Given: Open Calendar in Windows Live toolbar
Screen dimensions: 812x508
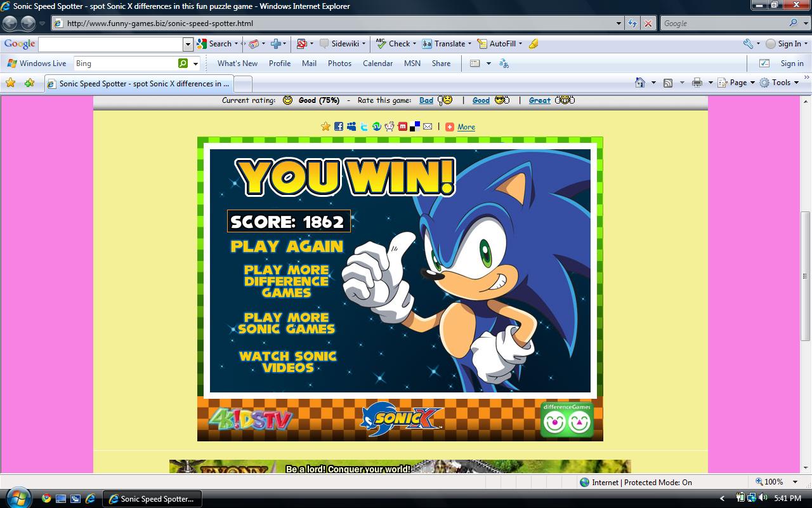Looking at the screenshot, I should [x=377, y=63].
